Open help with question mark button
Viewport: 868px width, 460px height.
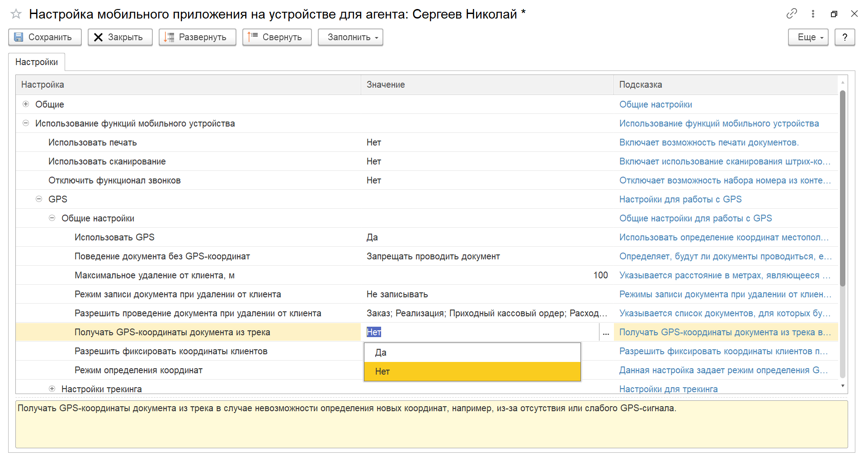844,37
